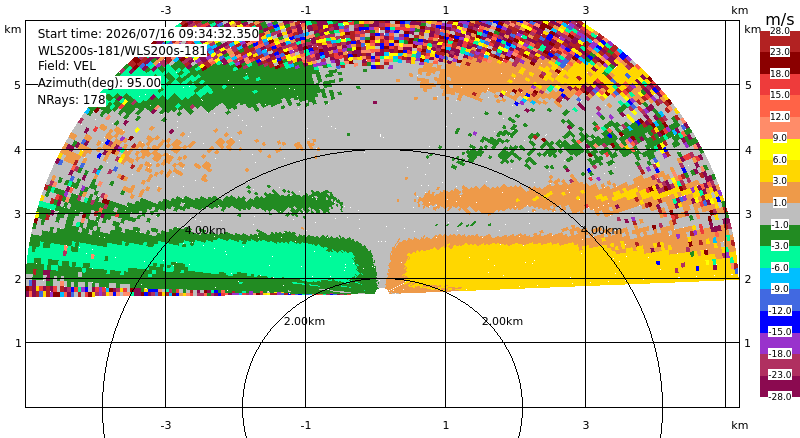800x438 pixels.
Task: Click the Azimuth(deg): 95.00 label
Action: point(99,83)
